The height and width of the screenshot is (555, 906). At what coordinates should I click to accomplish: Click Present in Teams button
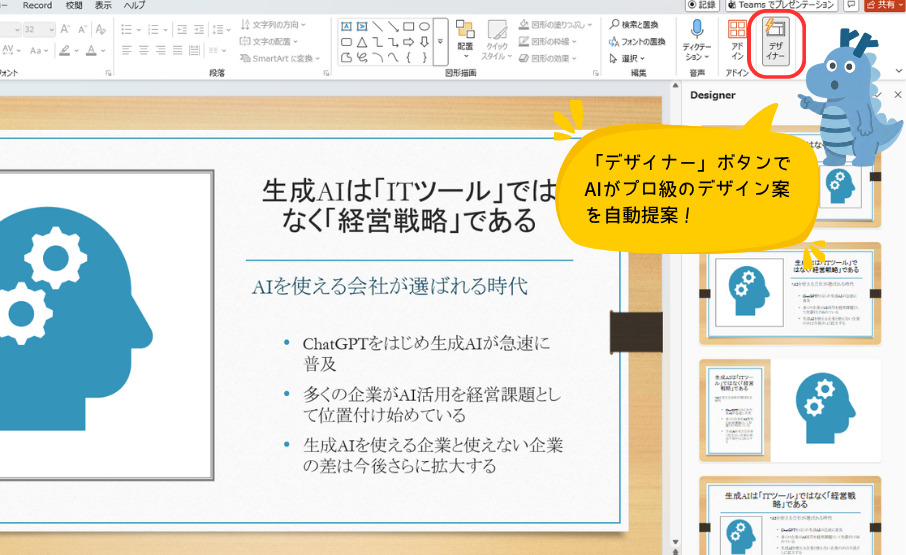[781, 5]
